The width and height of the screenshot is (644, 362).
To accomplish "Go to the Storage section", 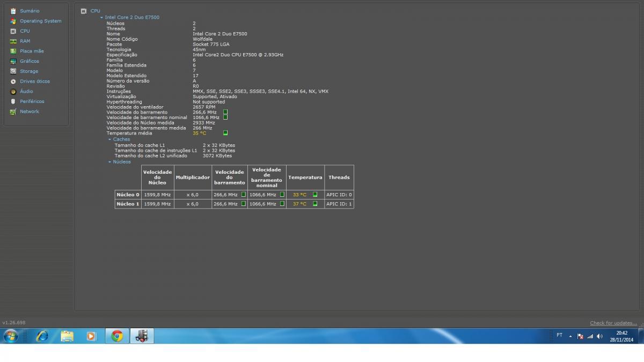I will click(x=29, y=71).
